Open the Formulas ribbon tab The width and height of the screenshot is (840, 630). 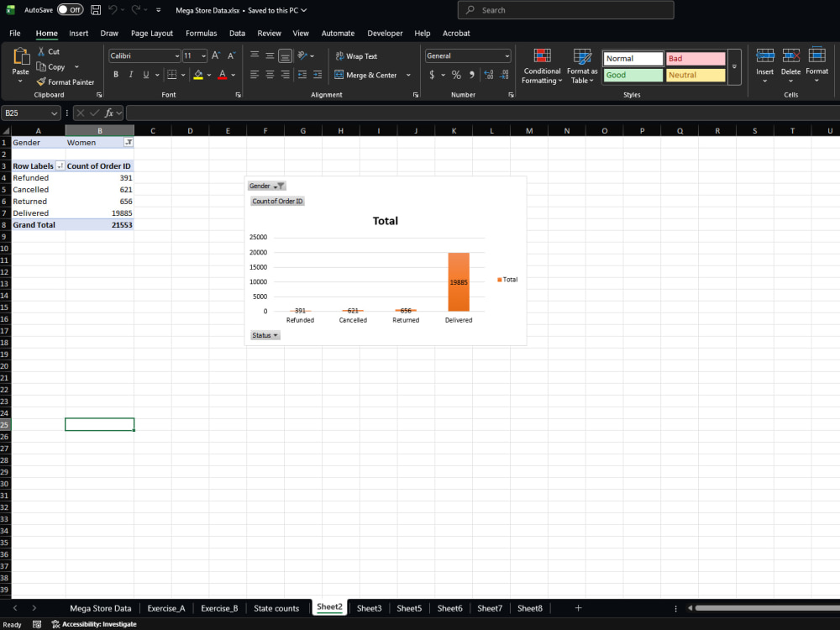tap(202, 34)
